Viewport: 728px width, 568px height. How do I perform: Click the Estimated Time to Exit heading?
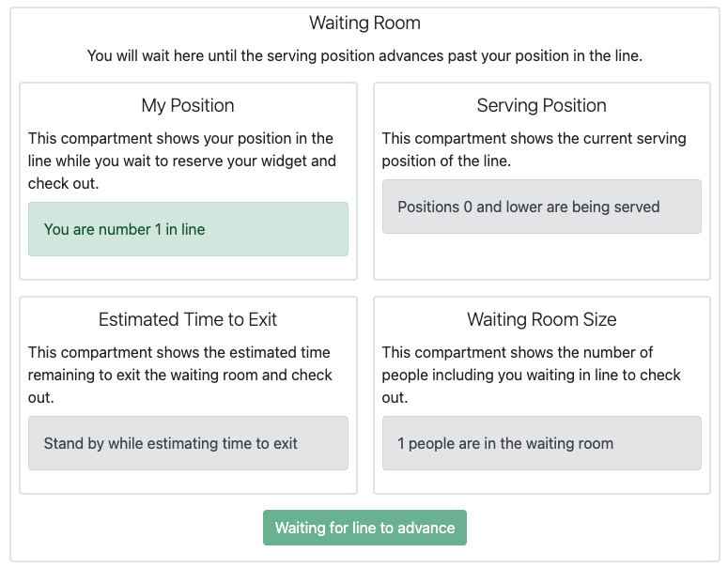pos(188,319)
